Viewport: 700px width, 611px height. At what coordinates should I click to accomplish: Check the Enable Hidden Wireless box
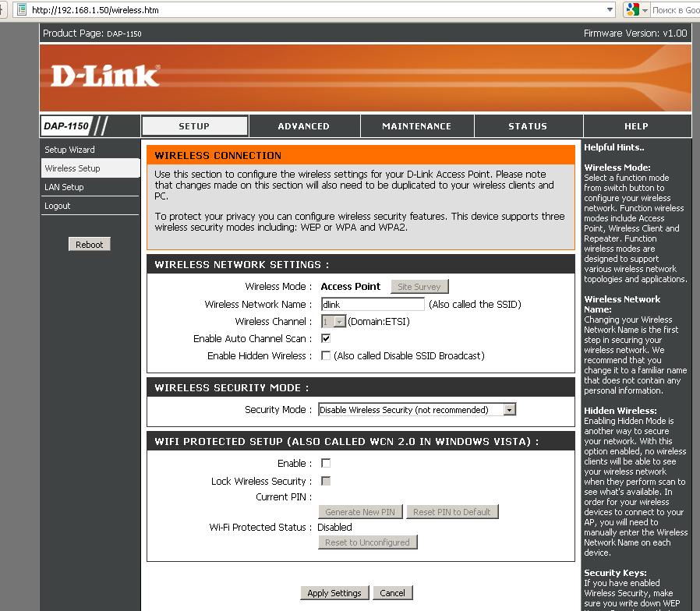pos(326,355)
